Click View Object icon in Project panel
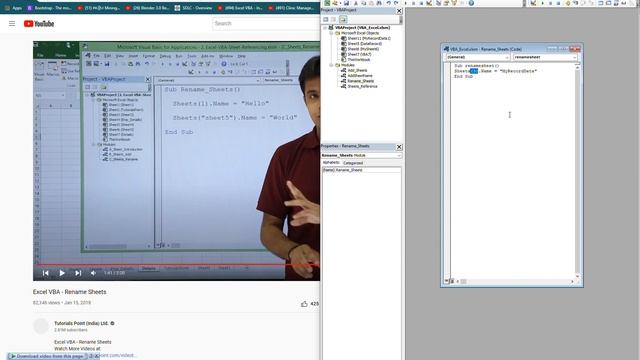640x360 pixels. pos(333,19)
